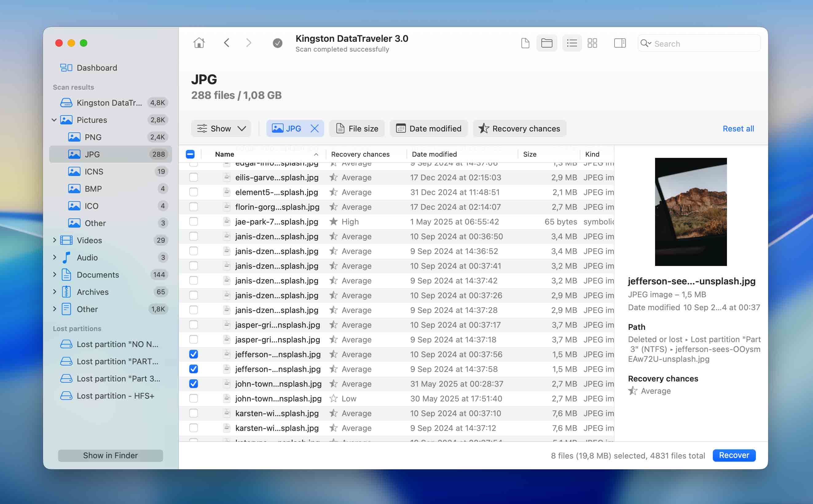Uncheck the john-town file dated 31 May
This screenshot has height=504, width=813.
193,384
